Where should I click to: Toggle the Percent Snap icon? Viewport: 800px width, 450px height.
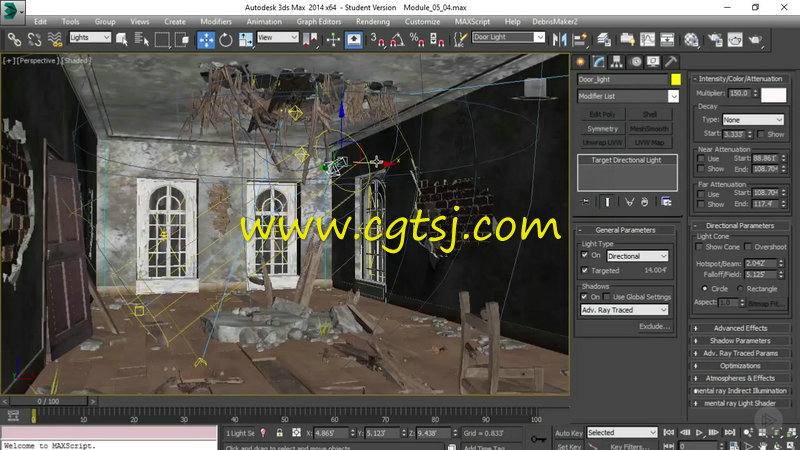[417, 39]
